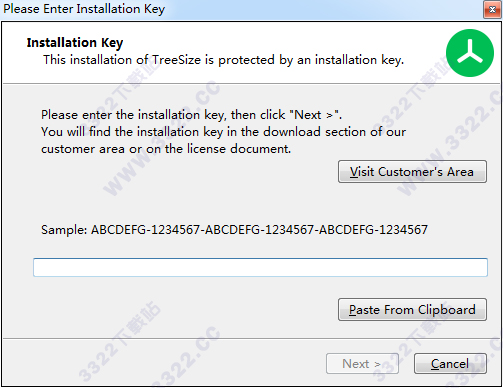
Task: Open the Visit Customer's Area link button
Action: pos(412,172)
